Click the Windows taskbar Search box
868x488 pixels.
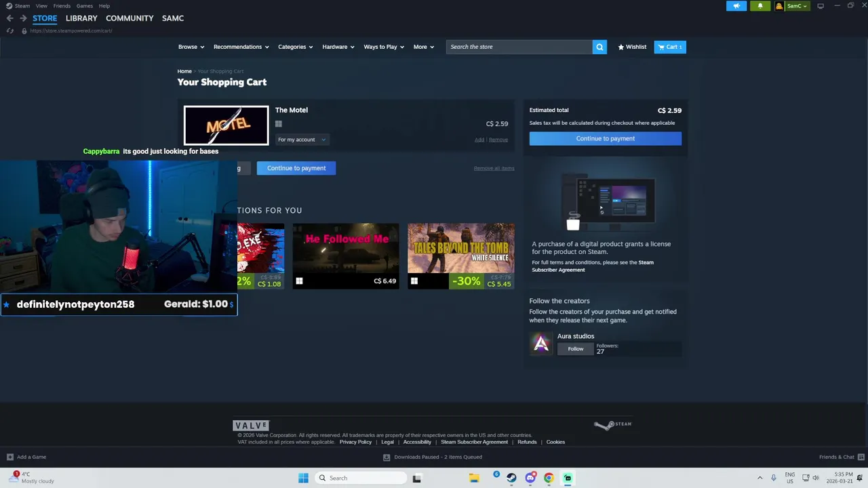coord(360,478)
